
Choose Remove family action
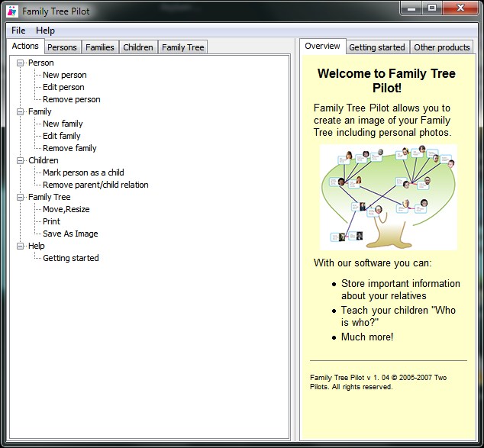[x=69, y=148]
